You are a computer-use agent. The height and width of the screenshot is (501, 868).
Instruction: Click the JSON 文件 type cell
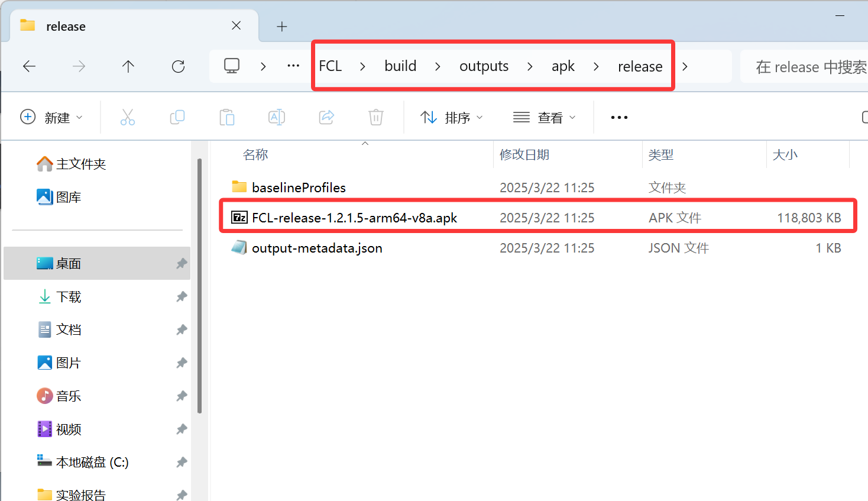click(x=678, y=248)
